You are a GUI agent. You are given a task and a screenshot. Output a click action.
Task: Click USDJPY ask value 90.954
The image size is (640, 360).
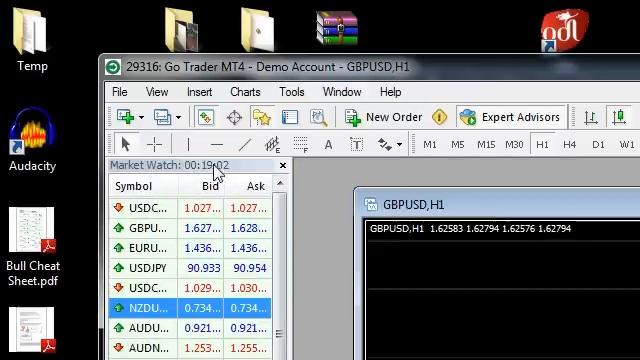tap(250, 268)
